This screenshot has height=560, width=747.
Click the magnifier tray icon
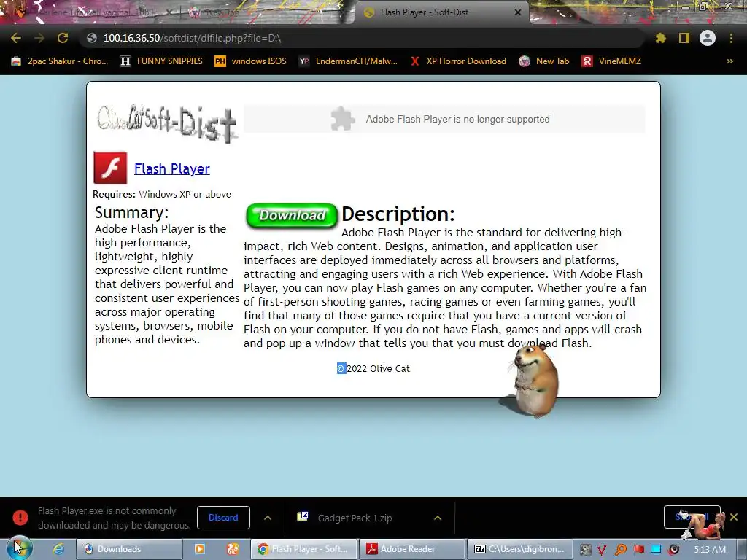click(x=621, y=550)
